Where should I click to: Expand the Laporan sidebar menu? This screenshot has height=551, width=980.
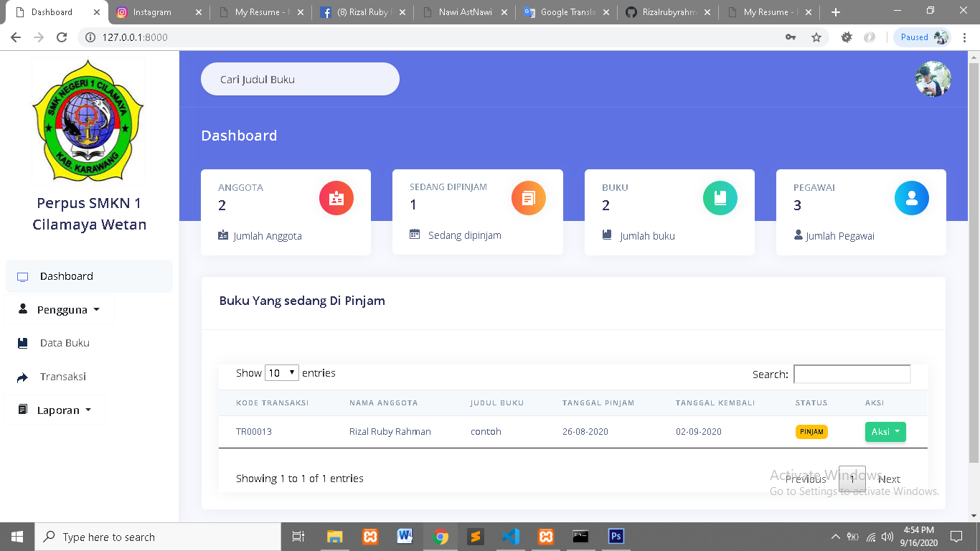[x=55, y=410]
